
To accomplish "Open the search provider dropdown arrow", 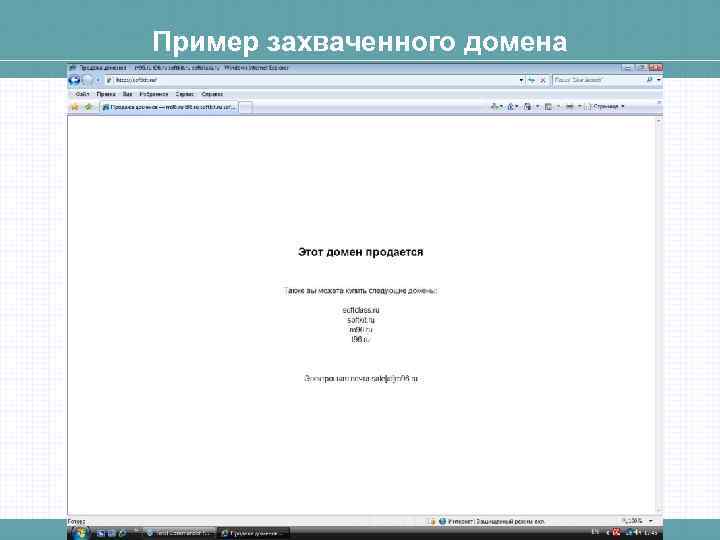I will click(658, 80).
